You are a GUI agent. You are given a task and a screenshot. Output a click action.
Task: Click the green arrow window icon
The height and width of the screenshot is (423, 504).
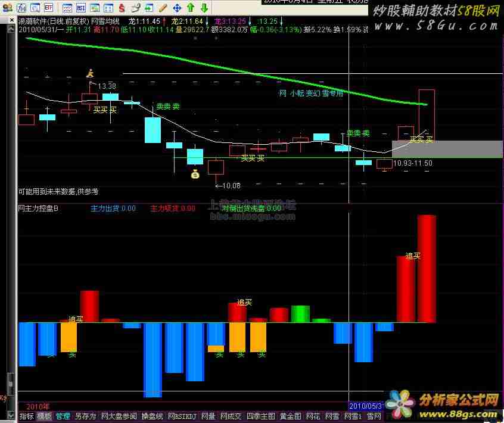pos(149,7)
